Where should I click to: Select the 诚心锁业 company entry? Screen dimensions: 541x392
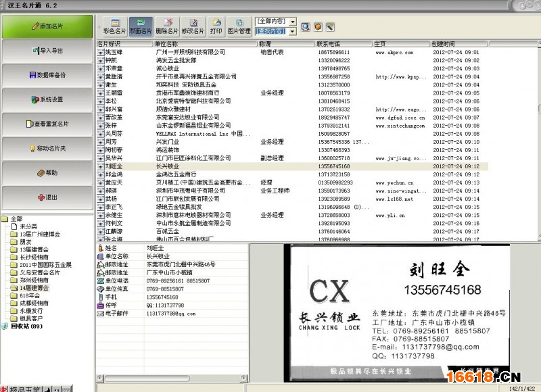point(168,69)
